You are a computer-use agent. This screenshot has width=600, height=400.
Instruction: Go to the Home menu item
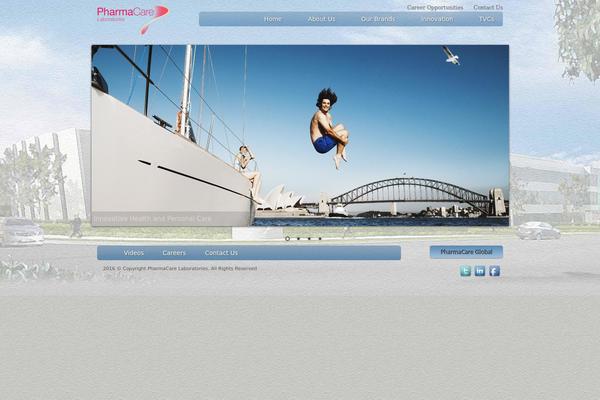click(x=272, y=19)
